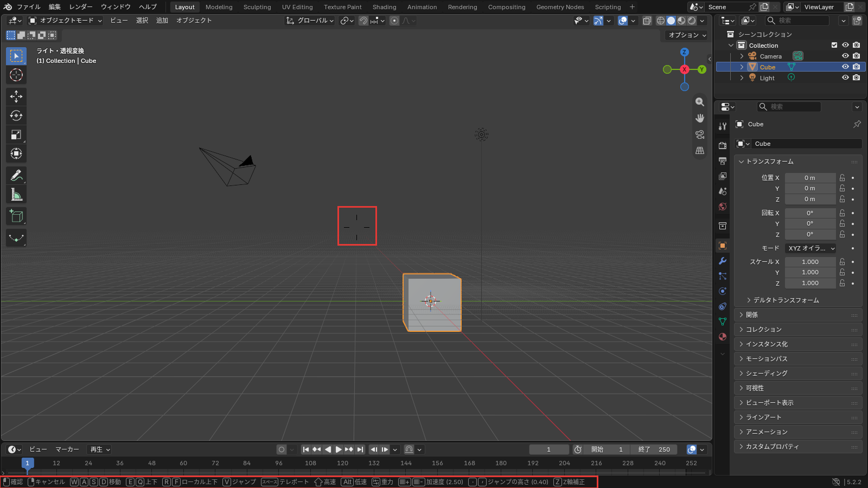This screenshot has height=488, width=868.
Task: Click the pan hand viewport icon
Action: (x=700, y=118)
